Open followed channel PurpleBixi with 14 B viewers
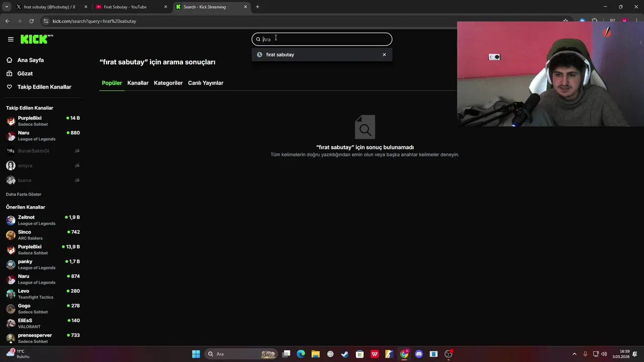Image resolution: width=644 pixels, height=362 pixels. [x=43, y=121]
